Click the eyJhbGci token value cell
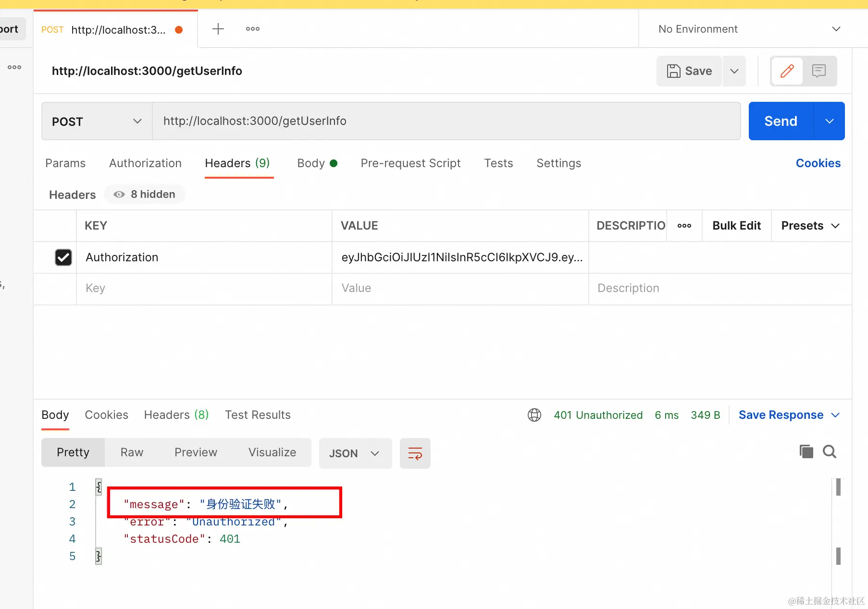Viewport: 868px width, 609px height. [460, 257]
